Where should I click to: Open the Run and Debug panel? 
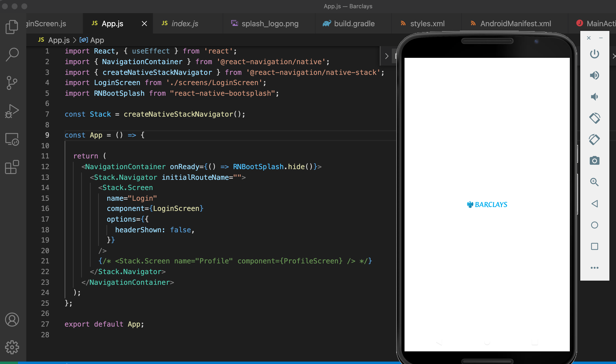(x=12, y=111)
